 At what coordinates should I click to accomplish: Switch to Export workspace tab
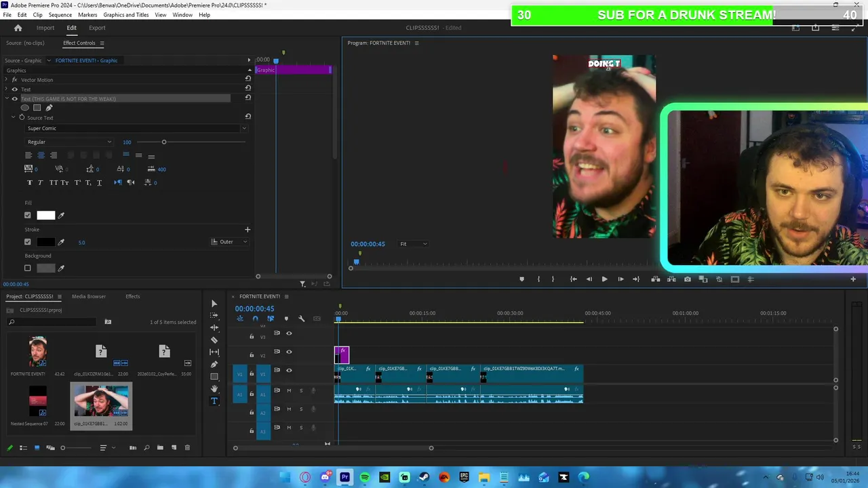(x=97, y=28)
